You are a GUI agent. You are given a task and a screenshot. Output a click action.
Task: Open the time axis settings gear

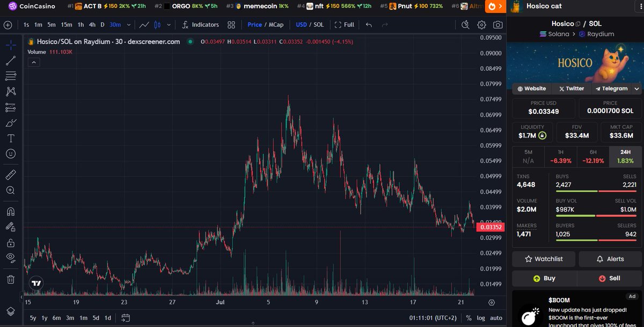tap(492, 303)
